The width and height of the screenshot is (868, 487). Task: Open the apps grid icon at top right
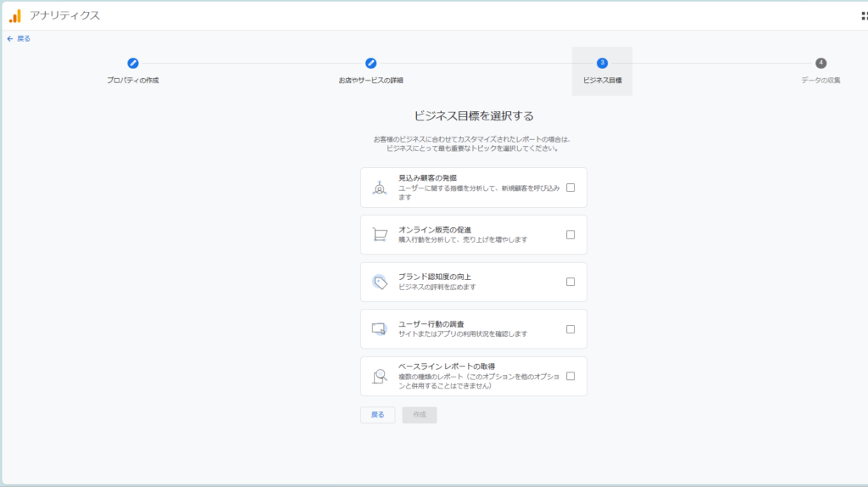863,16
